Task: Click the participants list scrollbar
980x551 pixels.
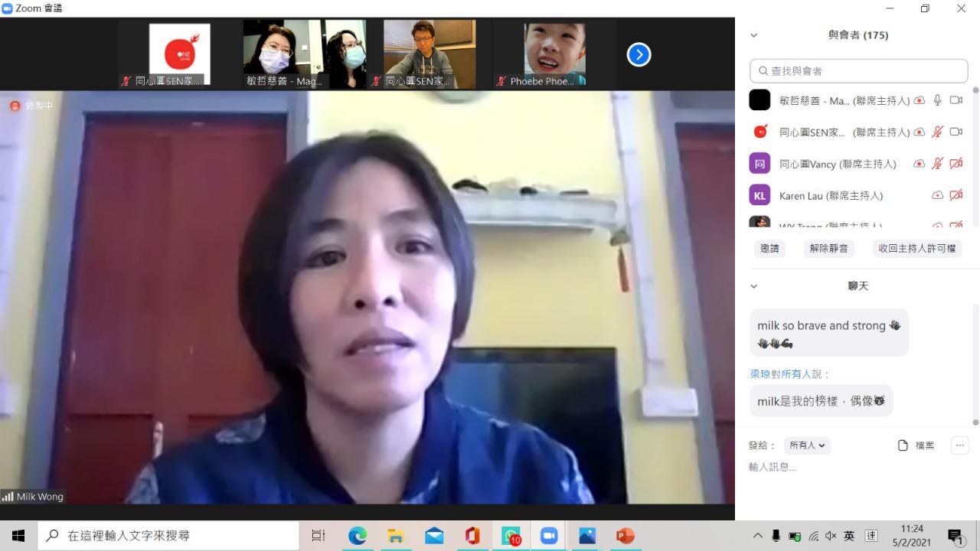Action: [x=975, y=153]
